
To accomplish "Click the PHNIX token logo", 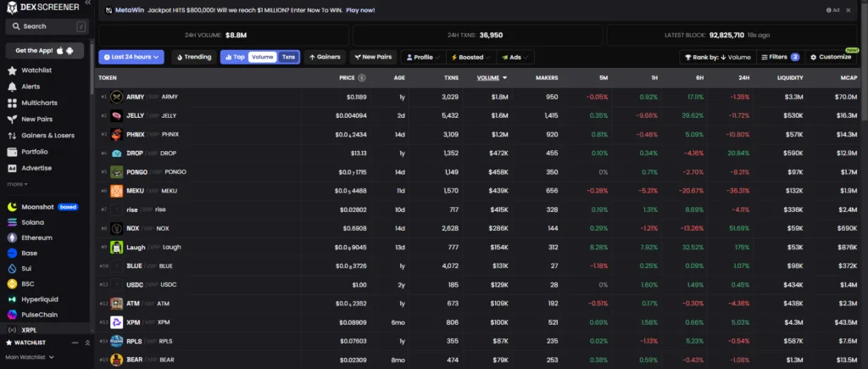I will pyautogui.click(x=116, y=135).
